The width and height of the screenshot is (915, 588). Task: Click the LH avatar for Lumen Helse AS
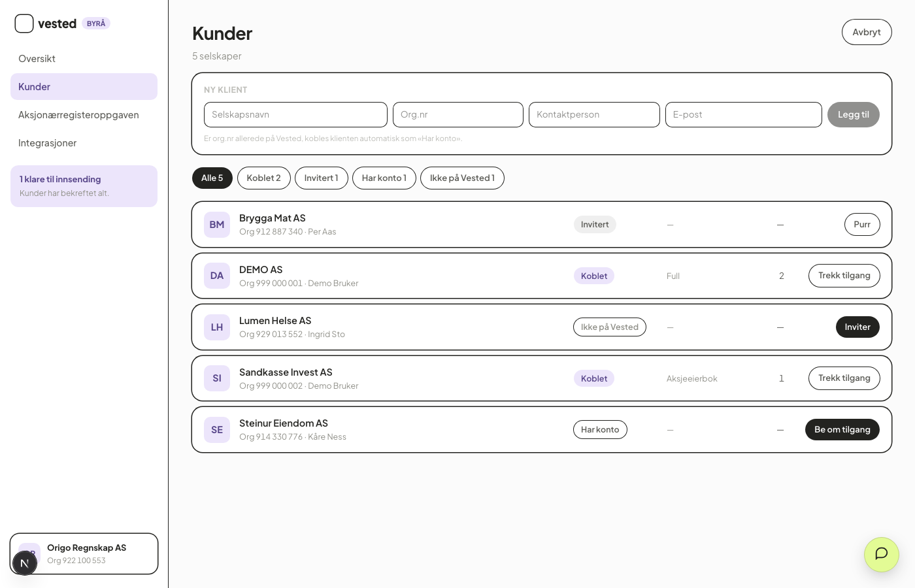(x=217, y=327)
